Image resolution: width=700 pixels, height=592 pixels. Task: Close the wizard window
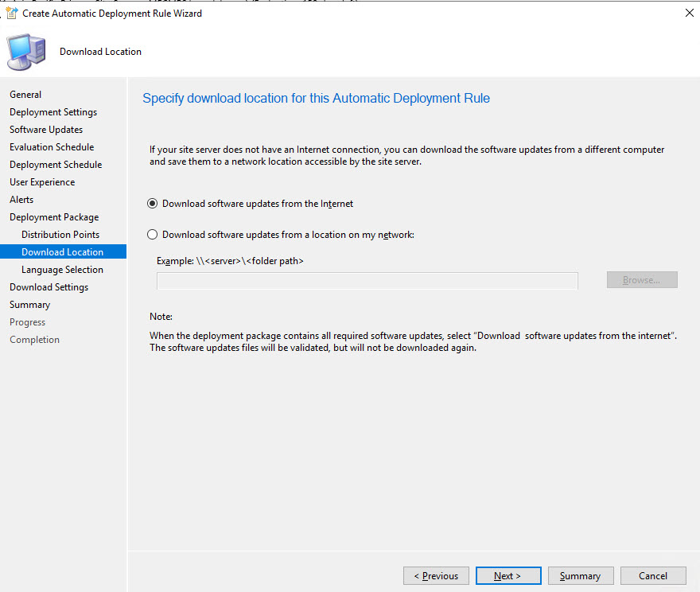[688, 13]
